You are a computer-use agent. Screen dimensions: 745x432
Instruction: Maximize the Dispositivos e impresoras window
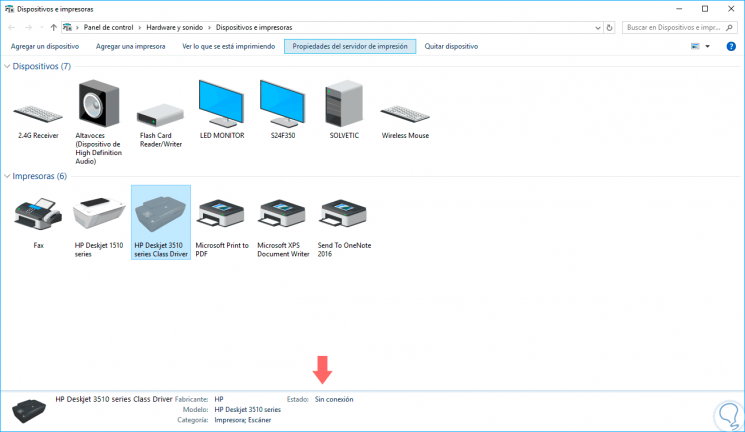705,9
